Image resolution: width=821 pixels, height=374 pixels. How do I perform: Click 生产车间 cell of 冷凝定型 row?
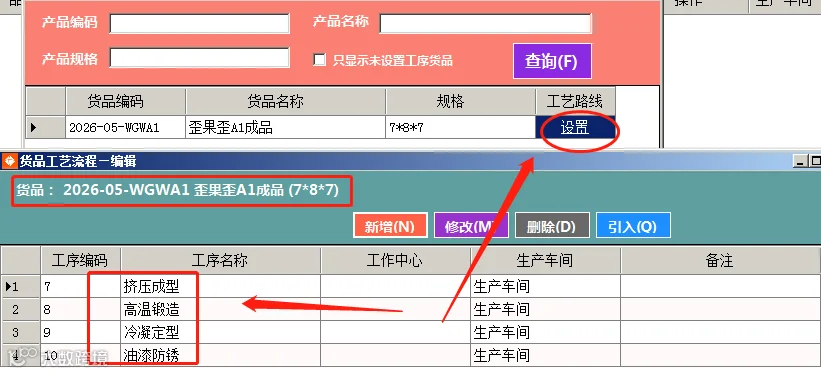pos(546,333)
